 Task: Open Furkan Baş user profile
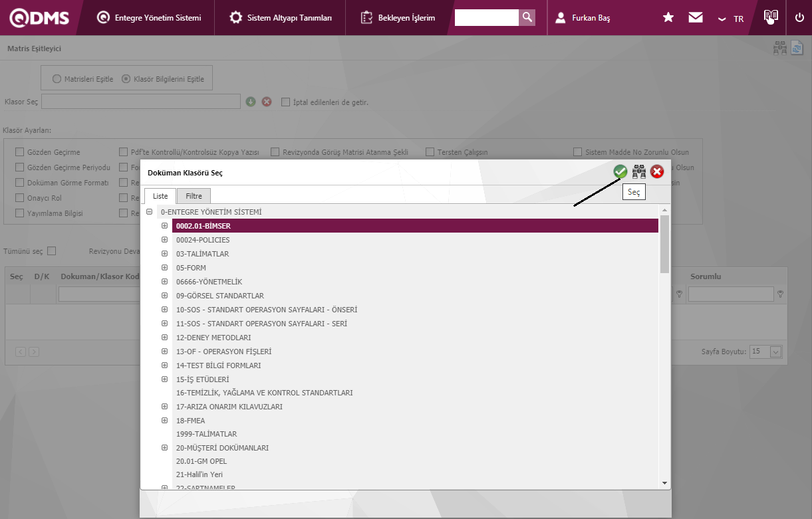coord(583,18)
